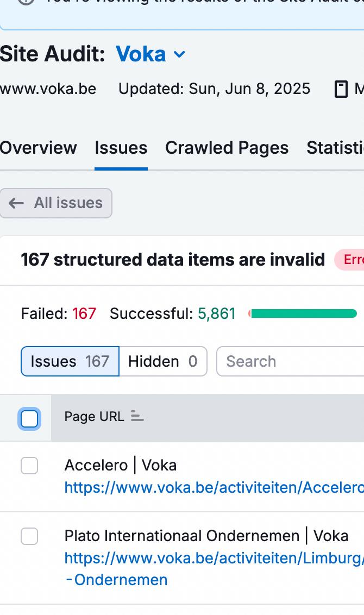Click into the Search field
The image size is (364, 615).
[x=291, y=361]
